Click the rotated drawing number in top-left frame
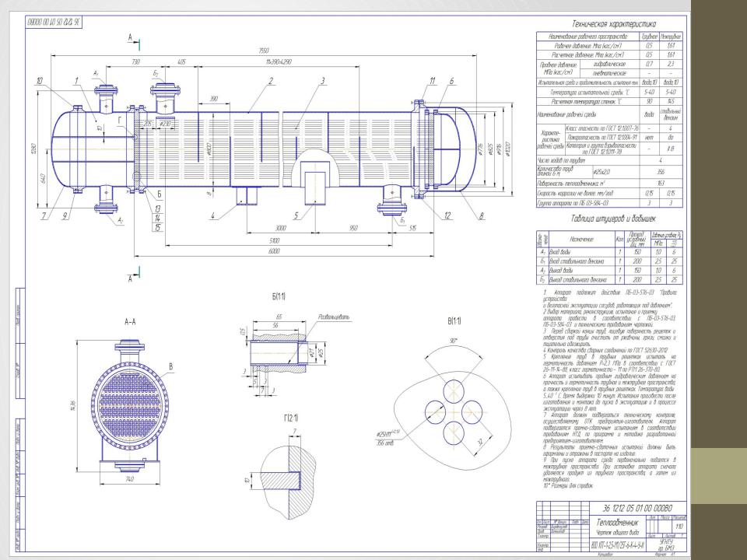 (x=54, y=22)
